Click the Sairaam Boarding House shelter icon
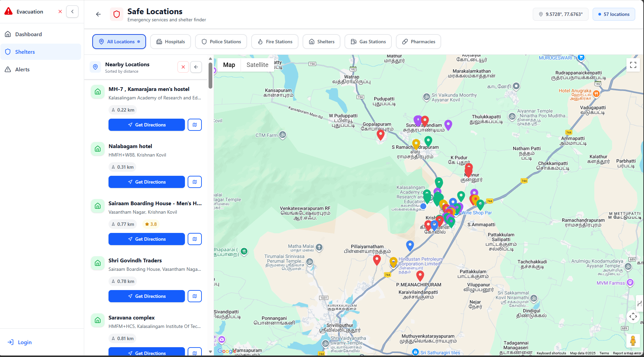The width and height of the screenshot is (644, 357). click(98, 206)
